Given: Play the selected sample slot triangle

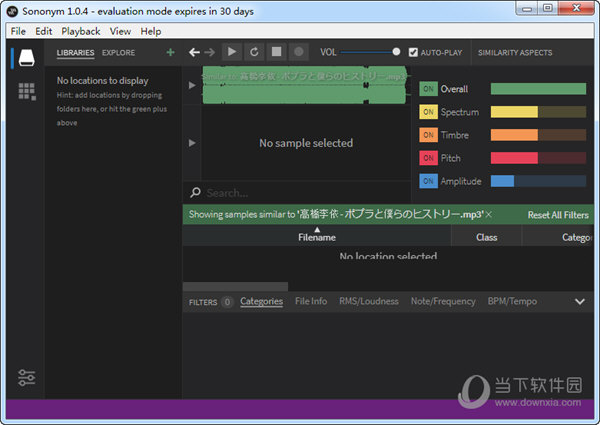Looking at the screenshot, I should coord(192,143).
